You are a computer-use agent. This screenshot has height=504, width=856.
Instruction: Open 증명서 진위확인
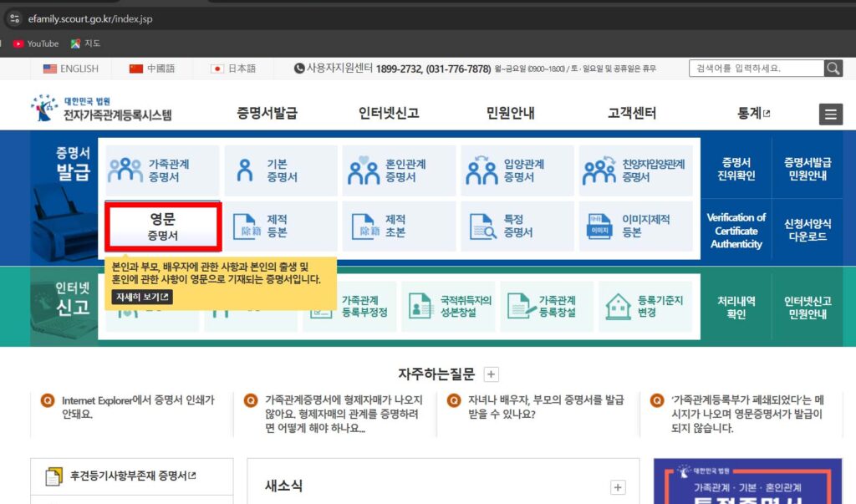click(x=736, y=169)
